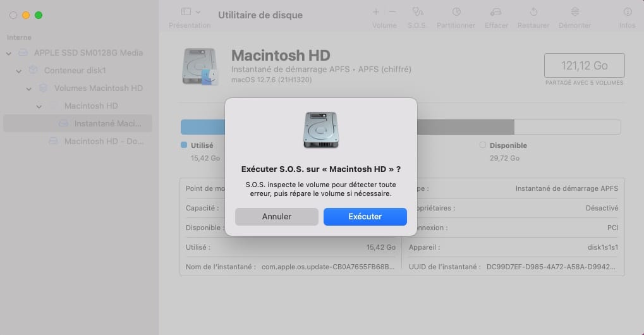This screenshot has width=644, height=335.
Task: Click the add volume plus icon
Action: click(x=376, y=12)
